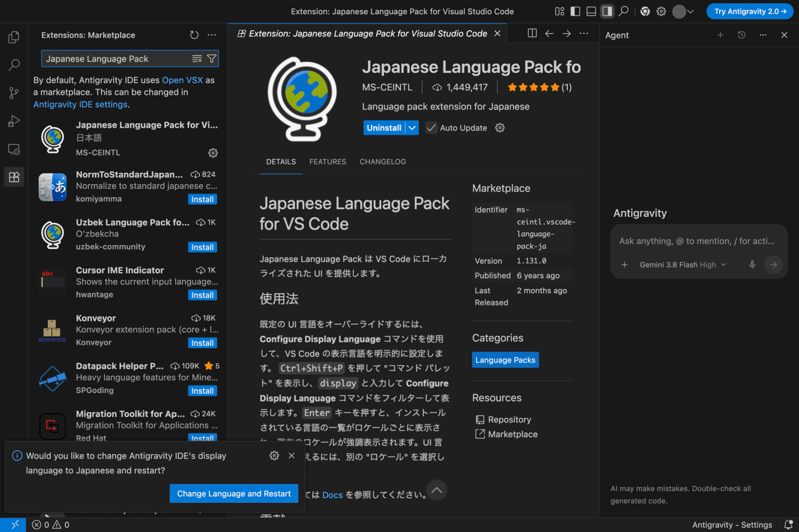Open the Source Control view

tap(14, 93)
